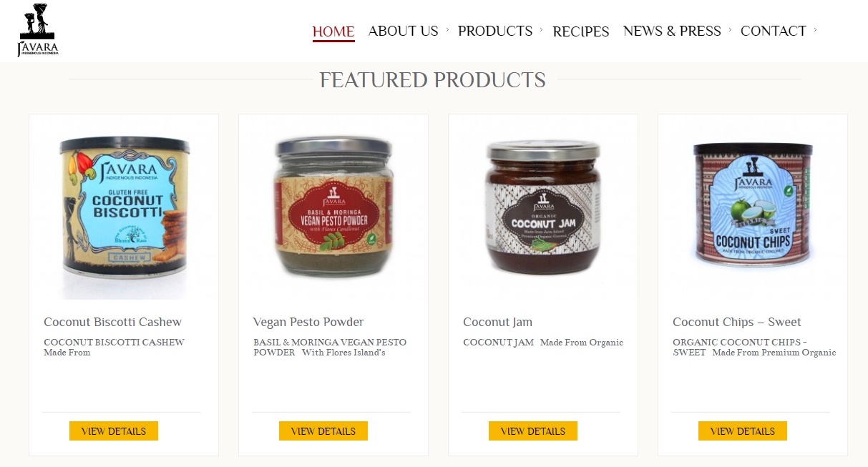Image resolution: width=868 pixels, height=467 pixels.
Task: Select the Products menu item
Action: point(495,31)
